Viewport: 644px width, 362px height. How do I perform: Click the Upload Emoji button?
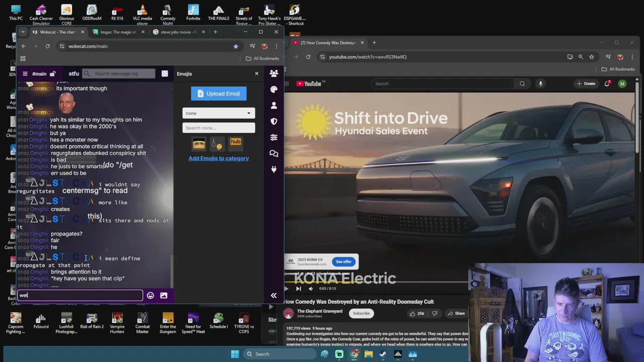click(x=218, y=94)
